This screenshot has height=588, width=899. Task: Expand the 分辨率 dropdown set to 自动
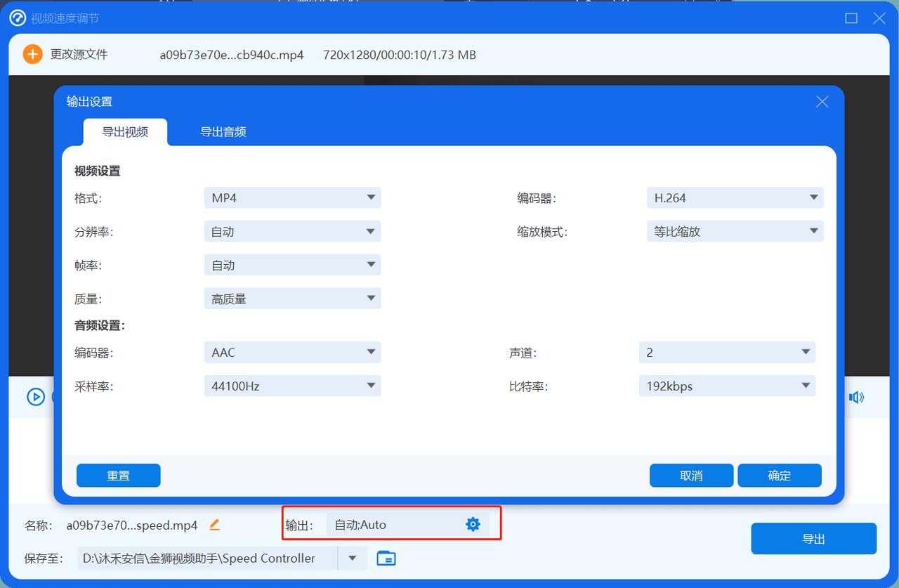click(292, 231)
